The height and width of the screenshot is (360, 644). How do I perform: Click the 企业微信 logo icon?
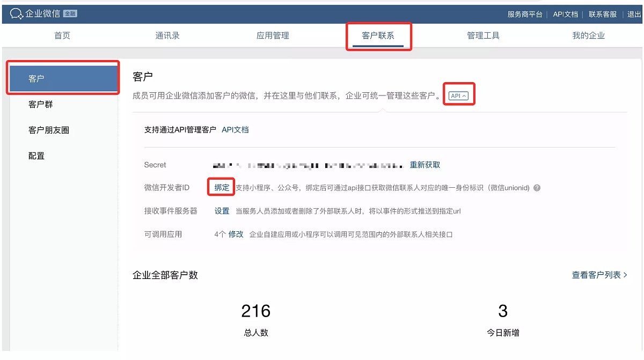(18, 14)
